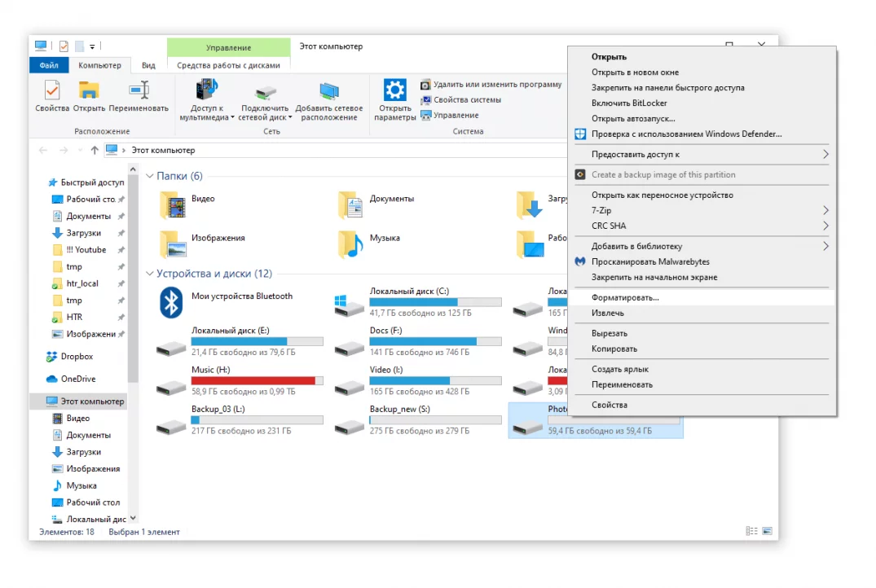Switch to the View (Вид) ribbon tab

pyautogui.click(x=148, y=65)
